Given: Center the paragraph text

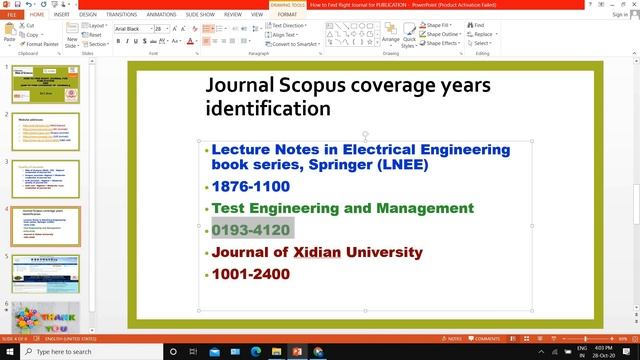Looking at the screenshot, I should [x=215, y=41].
